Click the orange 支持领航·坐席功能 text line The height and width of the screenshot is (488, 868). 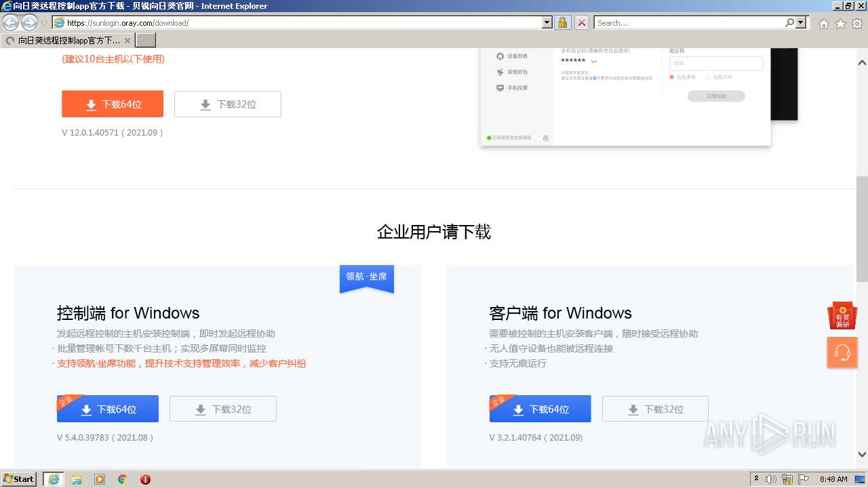(180, 363)
